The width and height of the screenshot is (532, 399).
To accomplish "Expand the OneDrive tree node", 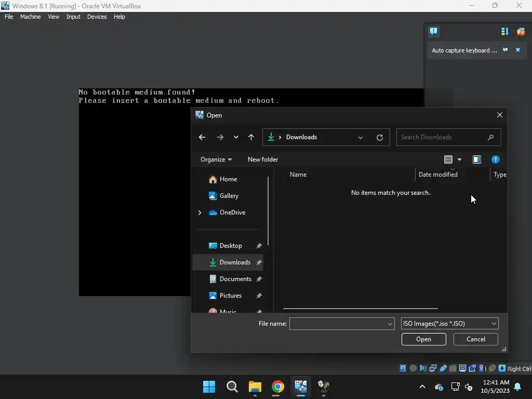I will [200, 212].
